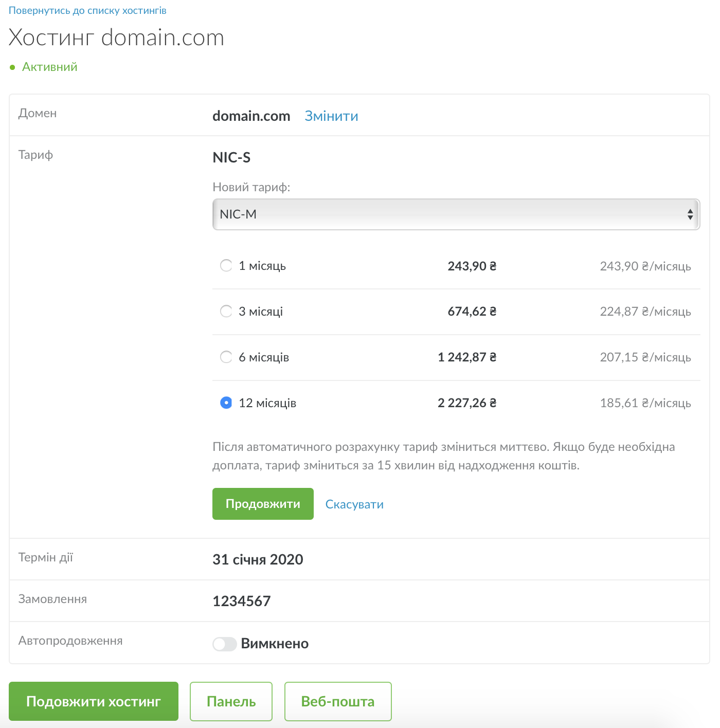The image size is (720, 728).
Task: Click Змінити next to domain.com
Action: (x=331, y=116)
